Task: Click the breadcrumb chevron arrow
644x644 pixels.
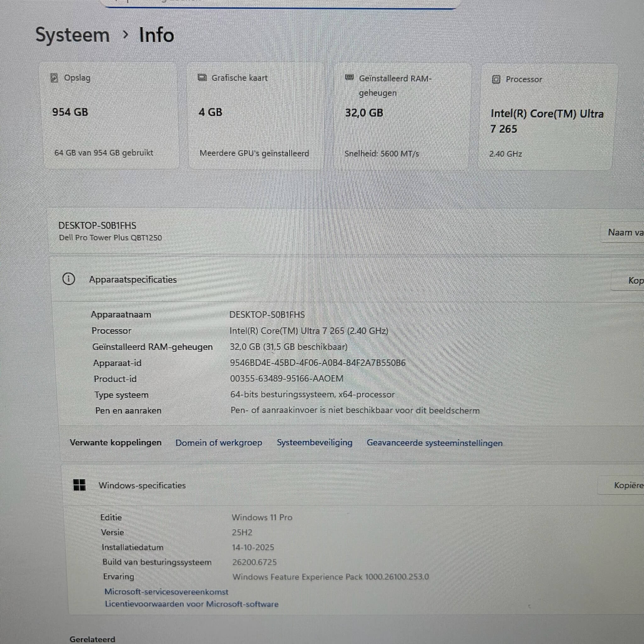Action: [125, 34]
